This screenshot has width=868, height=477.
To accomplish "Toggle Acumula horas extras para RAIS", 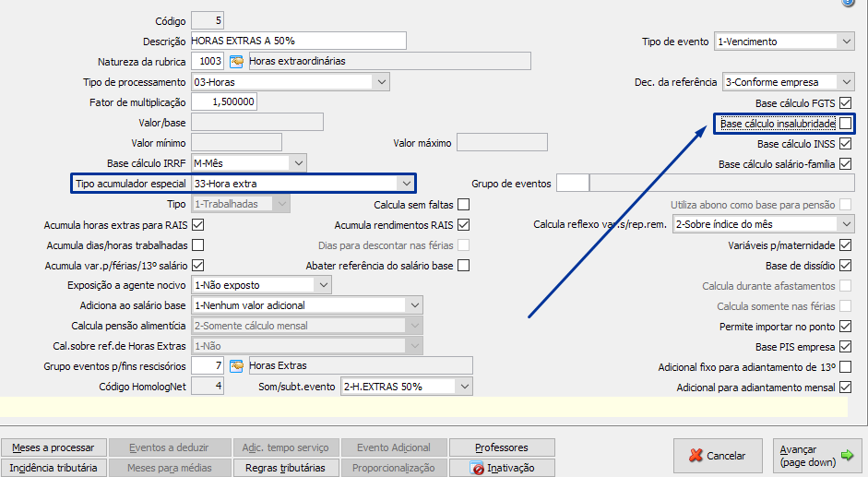I will pos(197,225).
